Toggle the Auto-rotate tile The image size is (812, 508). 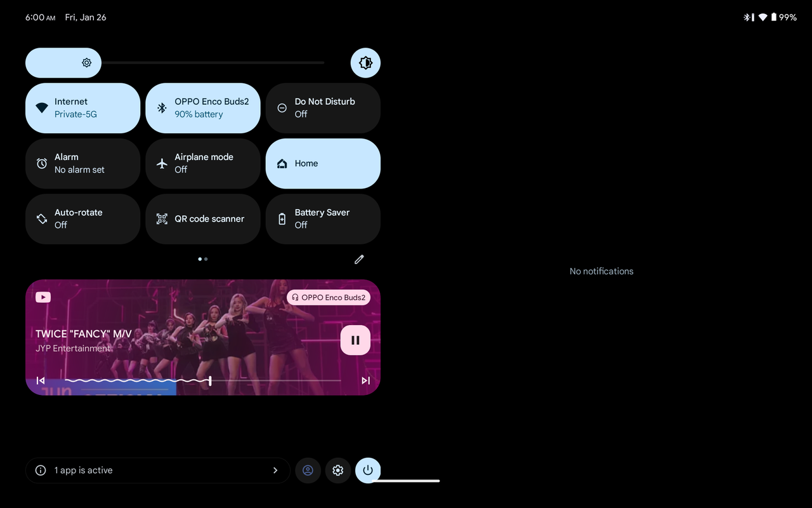[82, 219]
